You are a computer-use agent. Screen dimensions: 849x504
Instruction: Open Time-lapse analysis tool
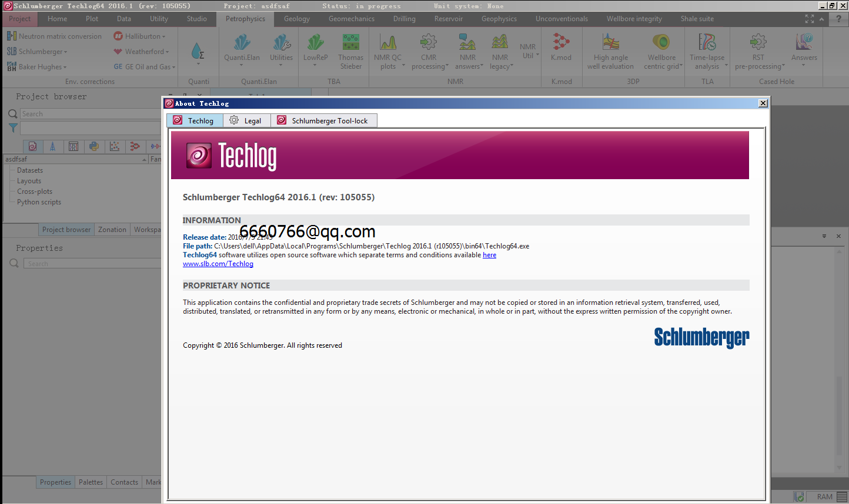707,51
